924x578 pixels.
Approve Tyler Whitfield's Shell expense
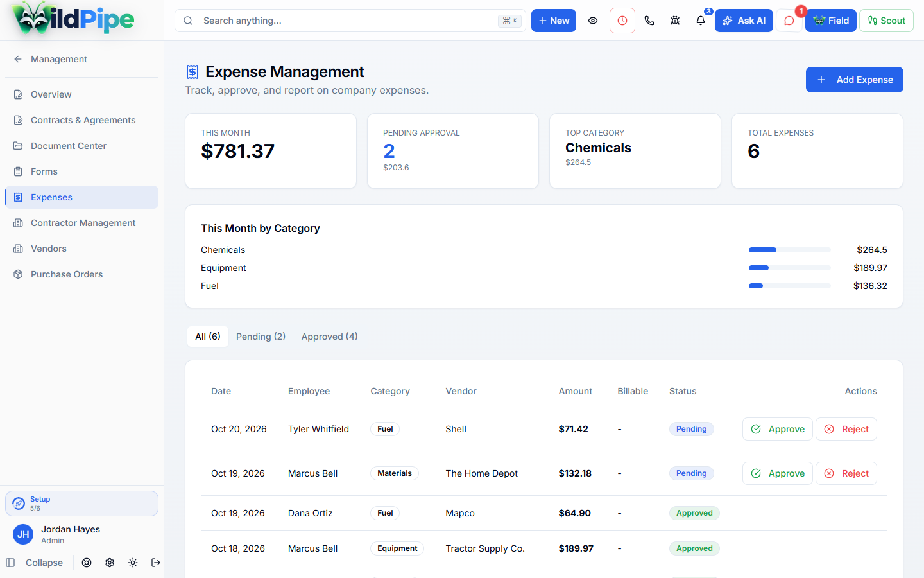click(x=778, y=429)
